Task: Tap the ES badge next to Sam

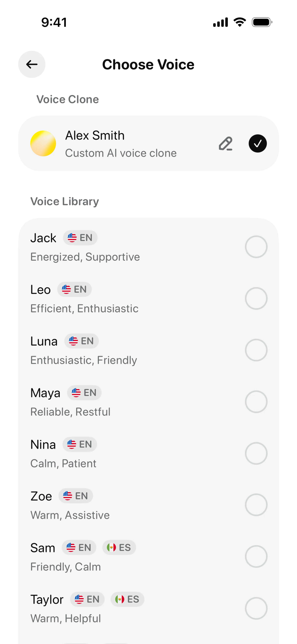Action: 119,547
